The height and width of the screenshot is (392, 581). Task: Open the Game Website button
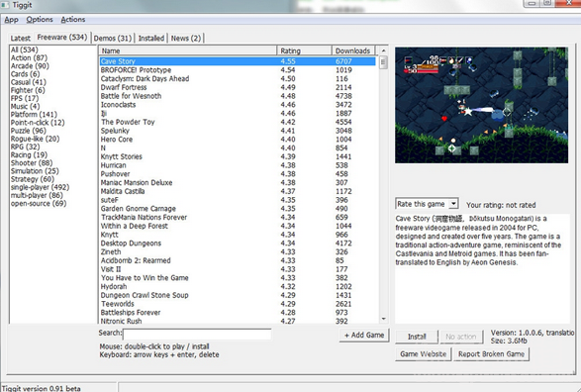(x=424, y=353)
